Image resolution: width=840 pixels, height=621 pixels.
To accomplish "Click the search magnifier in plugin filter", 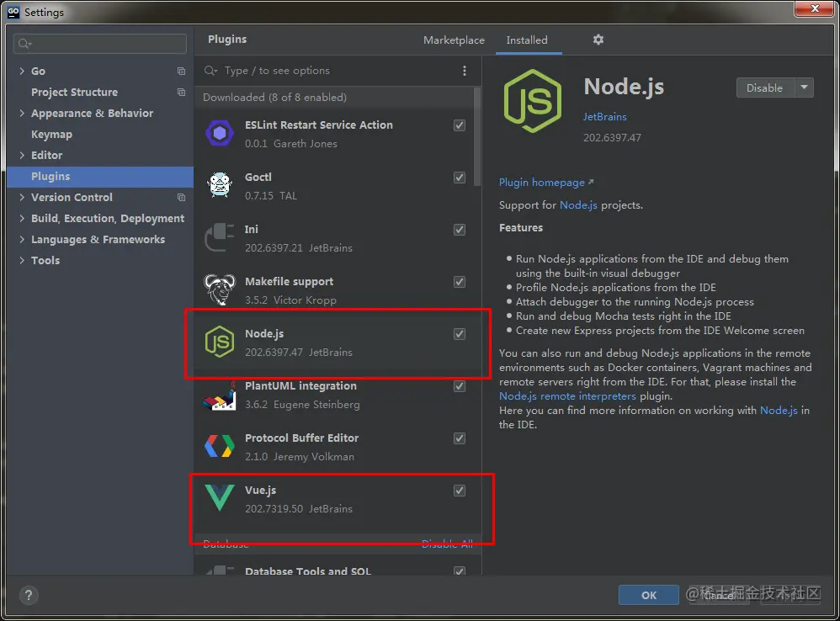I will click(210, 71).
